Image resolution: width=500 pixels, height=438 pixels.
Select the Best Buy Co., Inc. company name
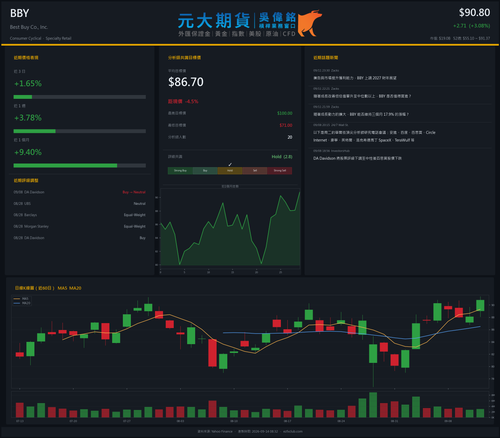click(29, 27)
